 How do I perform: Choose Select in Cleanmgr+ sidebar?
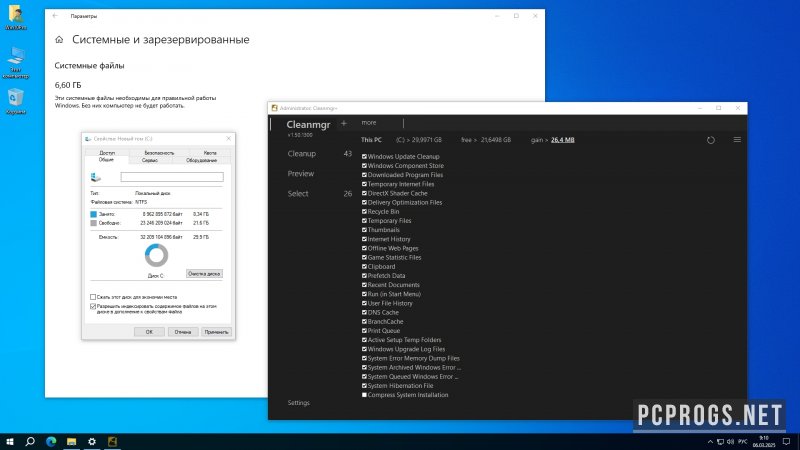298,194
